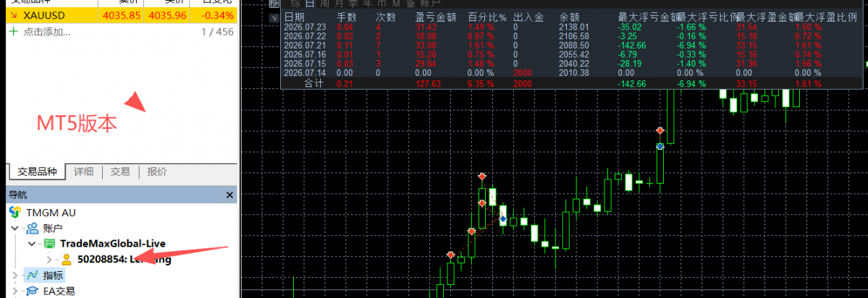Select the 备 tab in stats panel
Viewport: 868px width, 298px height.
410,4
